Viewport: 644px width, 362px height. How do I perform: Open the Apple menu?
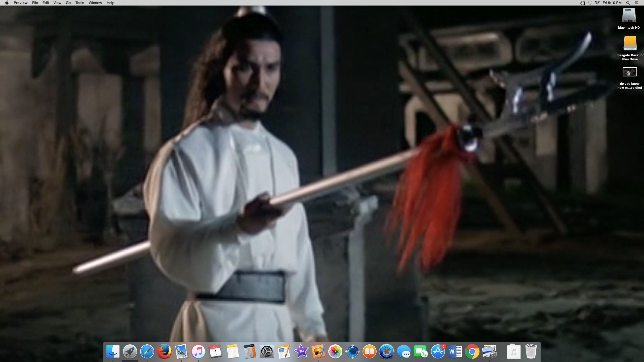tap(7, 3)
